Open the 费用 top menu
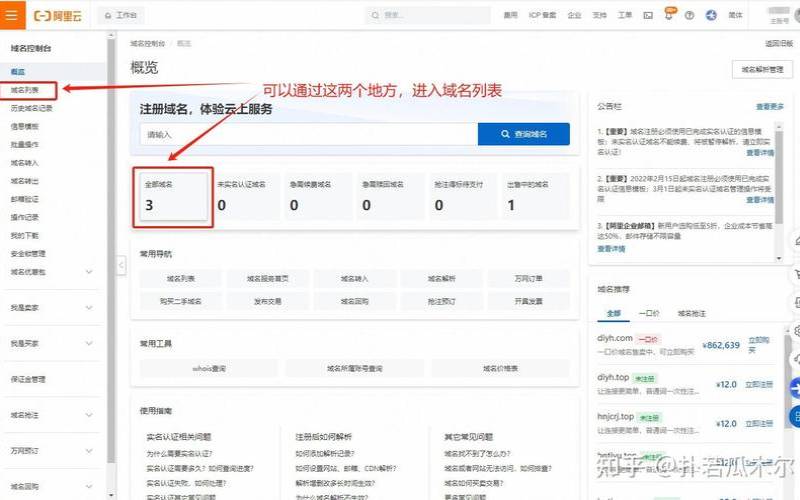 510,15
